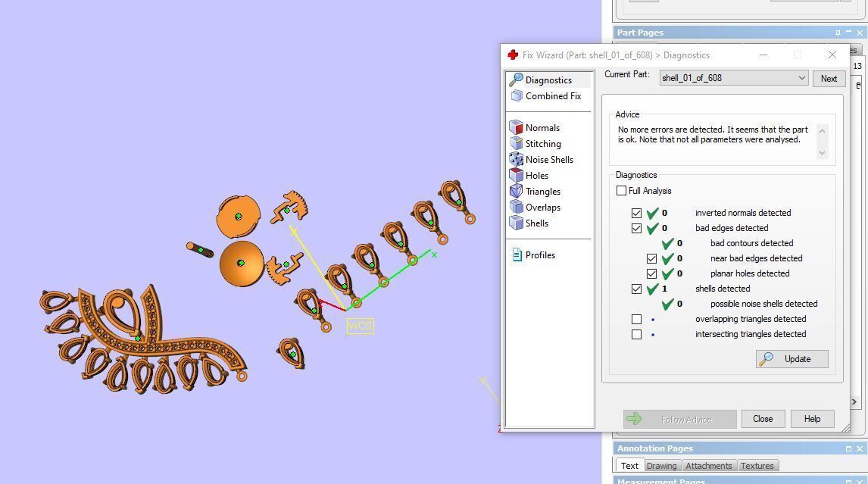Uncheck planar holes detected checkbox
The height and width of the screenshot is (484, 868).
(651, 273)
